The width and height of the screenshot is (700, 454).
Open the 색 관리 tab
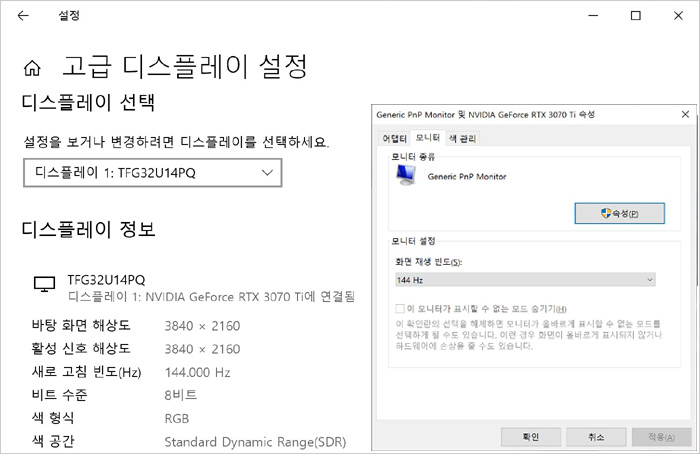point(462,137)
